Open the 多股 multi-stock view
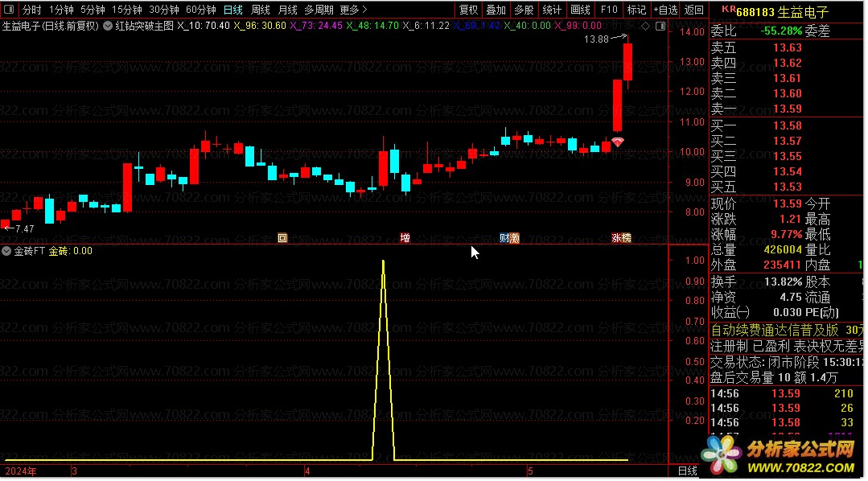This screenshot has width=868, height=481. pos(524,10)
